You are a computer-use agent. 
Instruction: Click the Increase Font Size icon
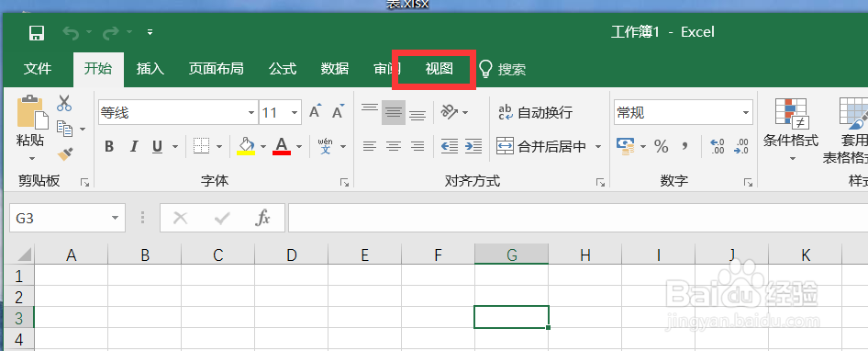coord(316,111)
